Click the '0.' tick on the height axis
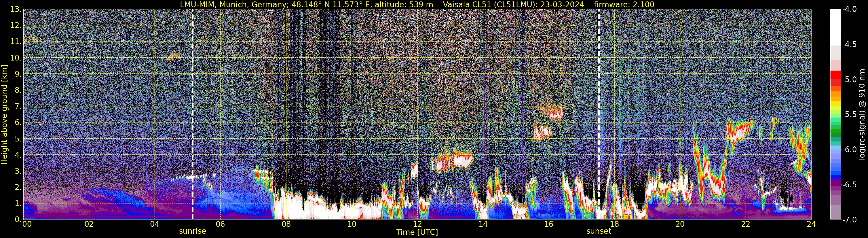Screen dimensions: 868x238 (x=18, y=220)
